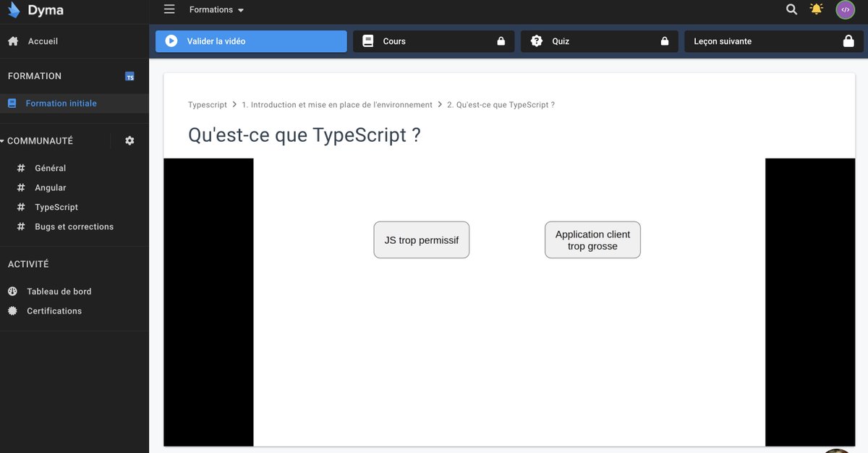Image resolution: width=868 pixels, height=453 pixels.
Task: Click the TS badge next to Formation
Action: 129,76
